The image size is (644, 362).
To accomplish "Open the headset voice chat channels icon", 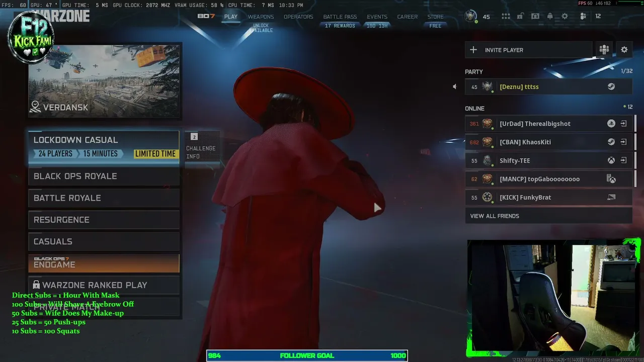I will (x=535, y=17).
